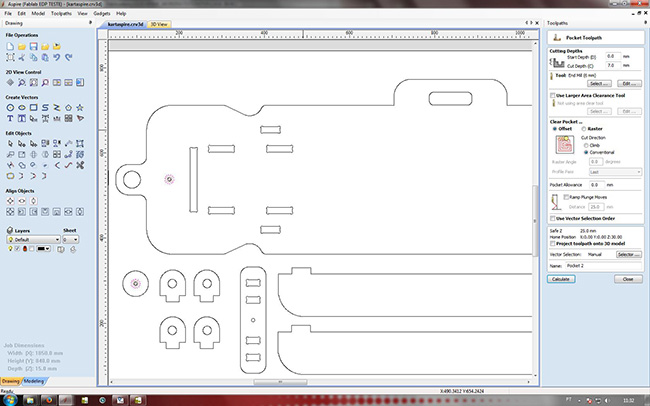Open the Profile Pass dropdown

[x=615, y=172]
